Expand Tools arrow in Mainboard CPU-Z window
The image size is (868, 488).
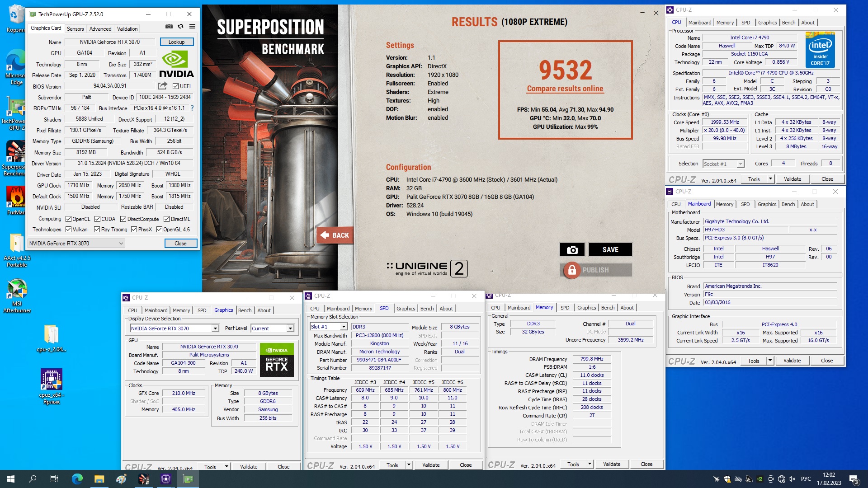point(770,361)
